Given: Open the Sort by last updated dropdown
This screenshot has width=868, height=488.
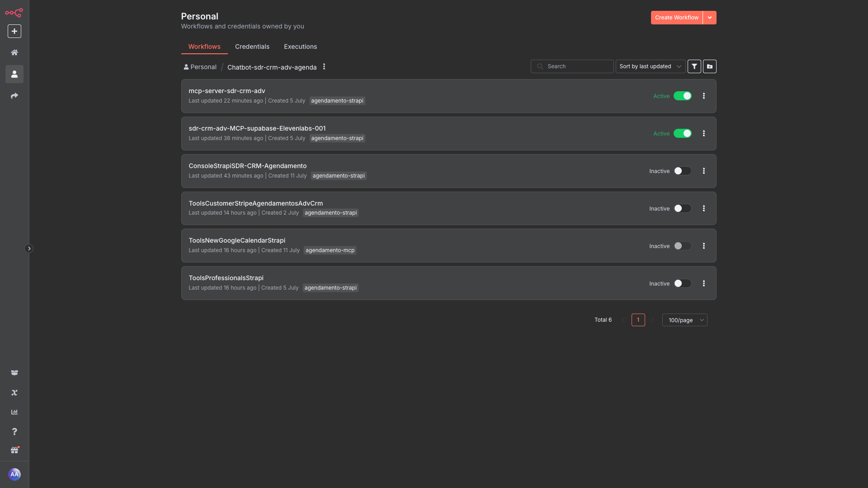Looking at the screenshot, I should tap(650, 66).
